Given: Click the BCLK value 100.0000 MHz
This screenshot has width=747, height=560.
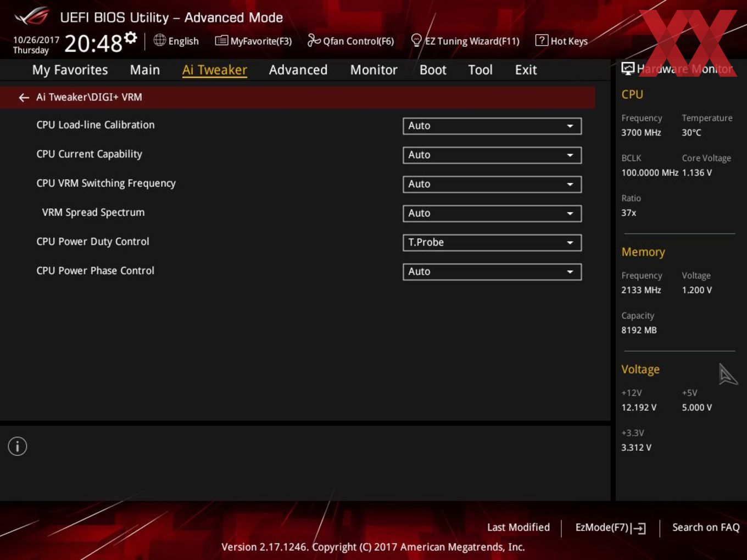Looking at the screenshot, I should click(x=650, y=172).
